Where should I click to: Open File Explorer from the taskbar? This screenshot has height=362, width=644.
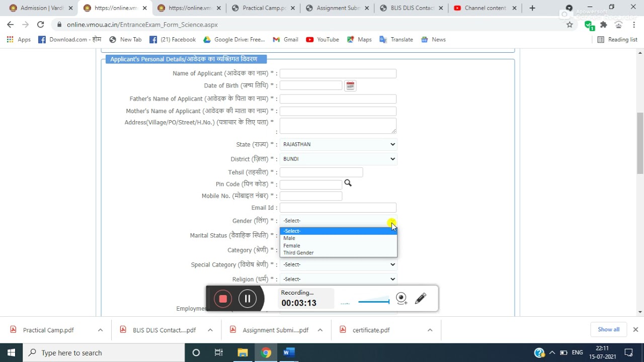[x=243, y=352]
